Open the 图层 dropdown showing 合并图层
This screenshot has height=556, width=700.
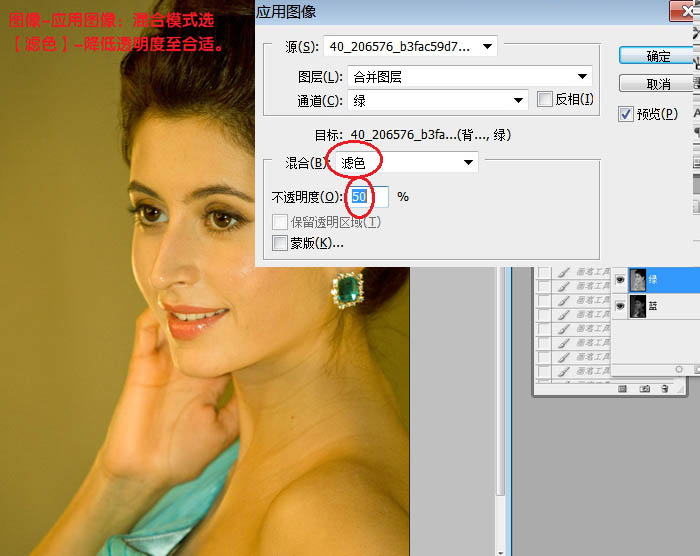[470, 76]
